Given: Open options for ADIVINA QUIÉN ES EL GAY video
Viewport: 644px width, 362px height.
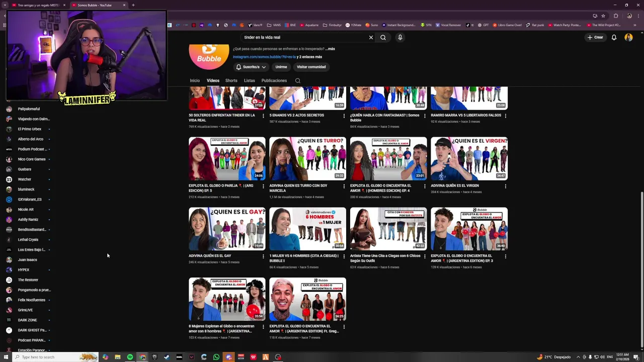Looking at the screenshot, I should coord(263,256).
